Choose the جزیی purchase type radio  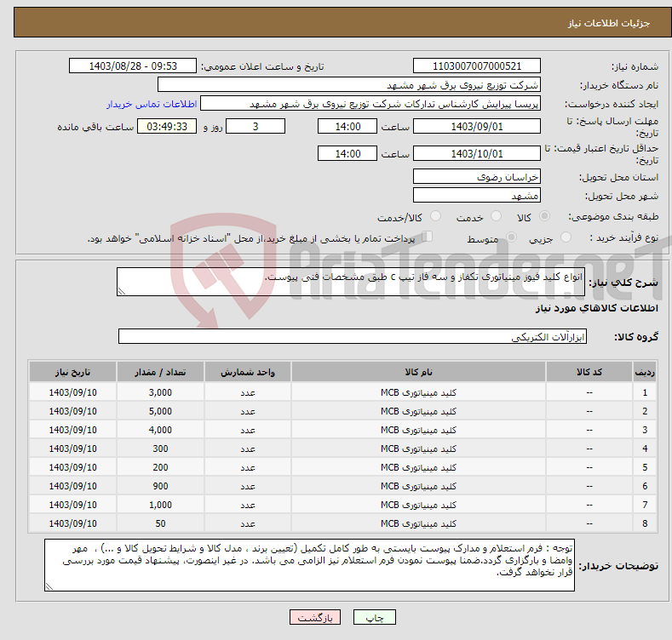(x=566, y=237)
